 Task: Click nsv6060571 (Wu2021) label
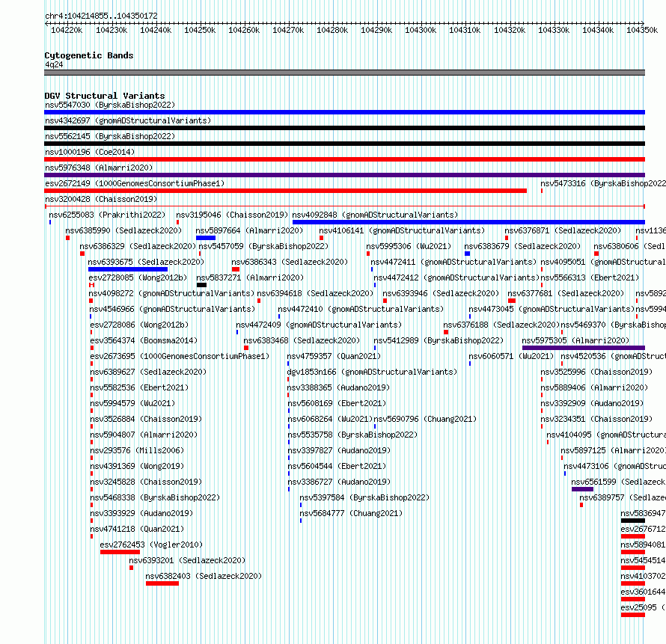click(x=511, y=356)
